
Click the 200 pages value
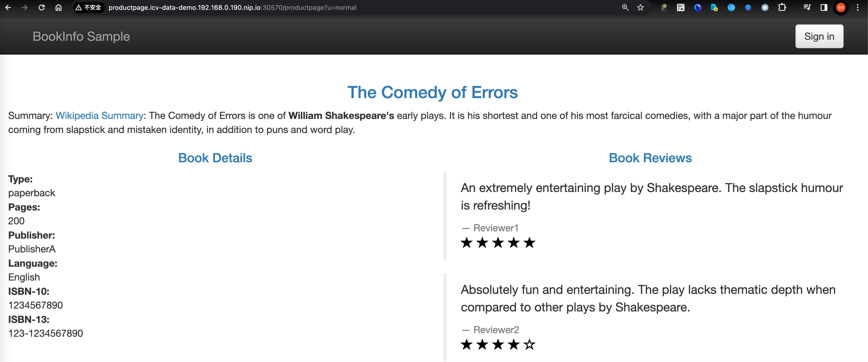point(16,221)
